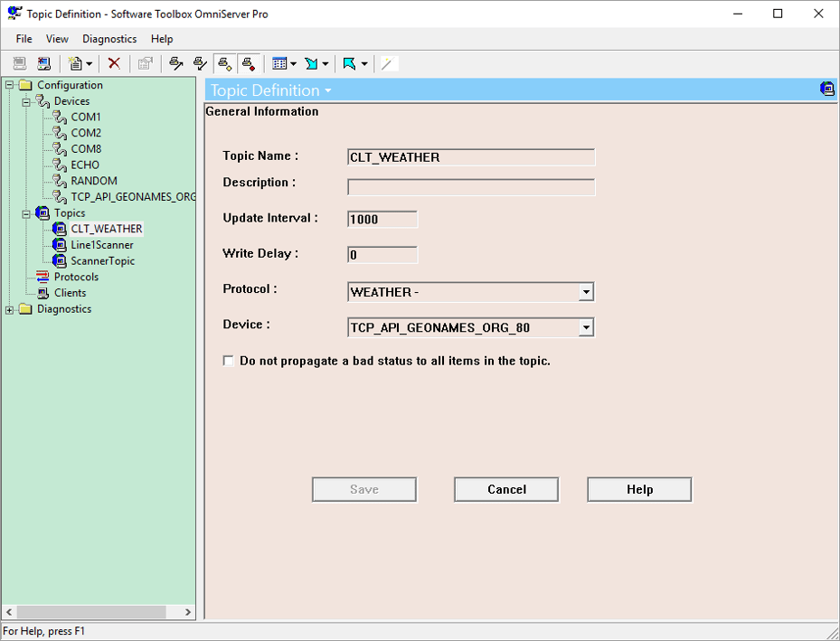Click the small window icon beside Topic Definition header

tap(827, 89)
